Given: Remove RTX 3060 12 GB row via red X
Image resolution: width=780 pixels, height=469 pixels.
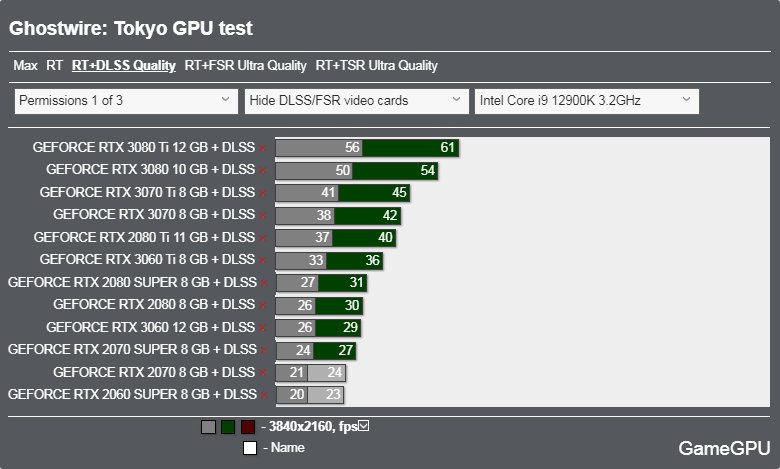Looking at the screenshot, I should click(263, 328).
